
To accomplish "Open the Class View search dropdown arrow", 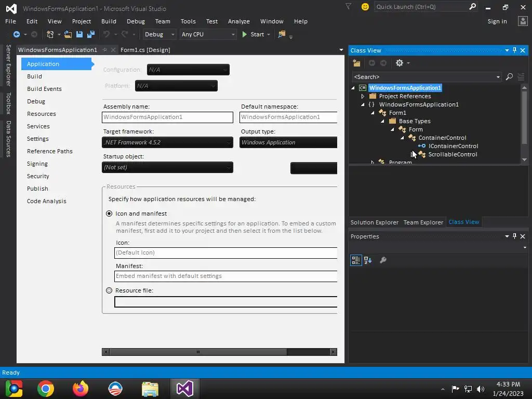I will click(x=498, y=77).
